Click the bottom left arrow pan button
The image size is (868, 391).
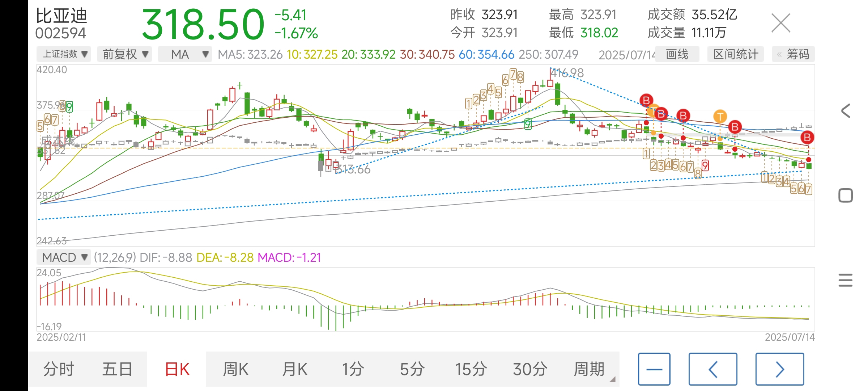(x=712, y=369)
